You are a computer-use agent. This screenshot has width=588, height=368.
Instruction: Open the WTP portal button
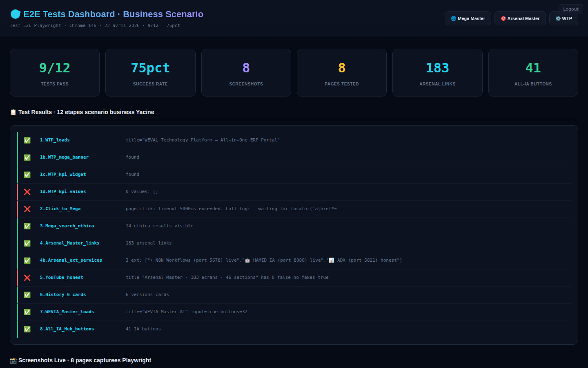[x=563, y=18]
